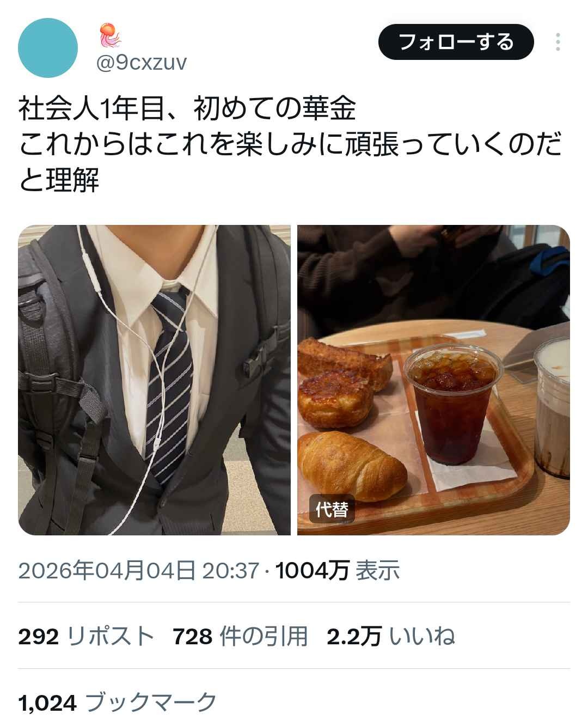Click the 2026年04月04日 20:37 timestamp
This screenshot has width=588, height=726.
pos(138,570)
